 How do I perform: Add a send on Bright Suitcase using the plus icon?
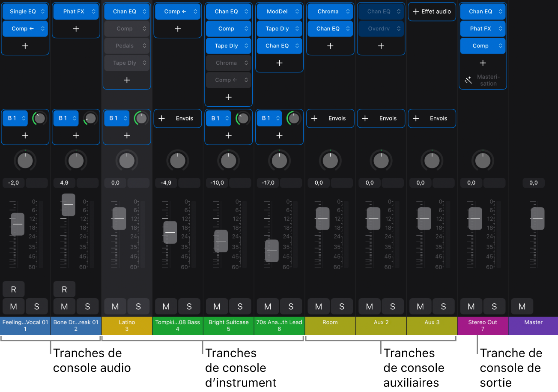228,135
